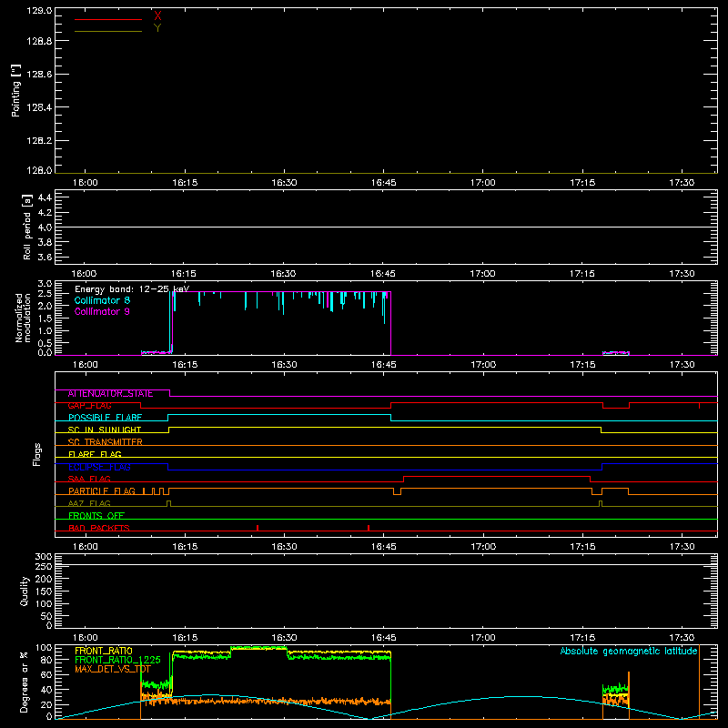Click the Roll period axis title
Image resolution: width=728 pixels, height=728 pixels.
pos(27,227)
